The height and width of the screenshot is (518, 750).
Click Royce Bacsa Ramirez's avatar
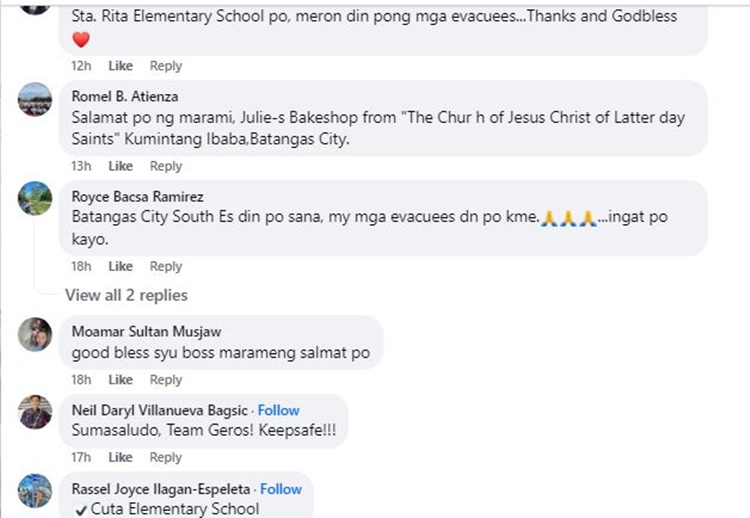pos(35,198)
